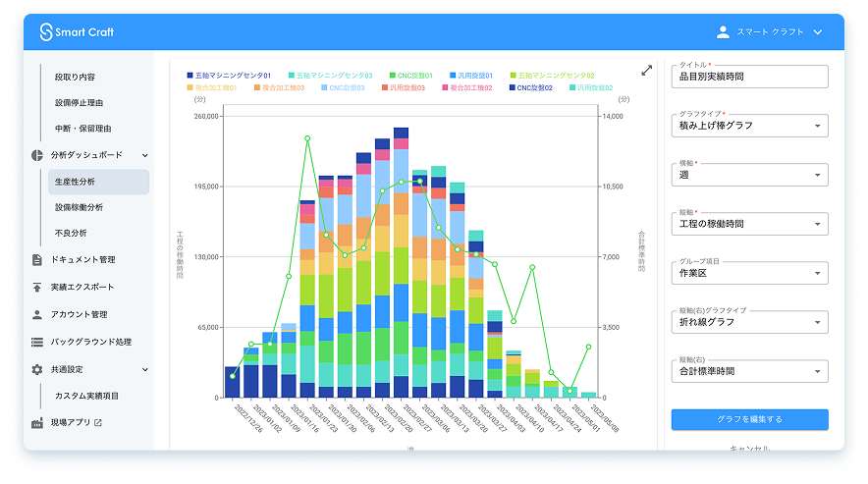Click the 260,000 left axis value

[206, 116]
